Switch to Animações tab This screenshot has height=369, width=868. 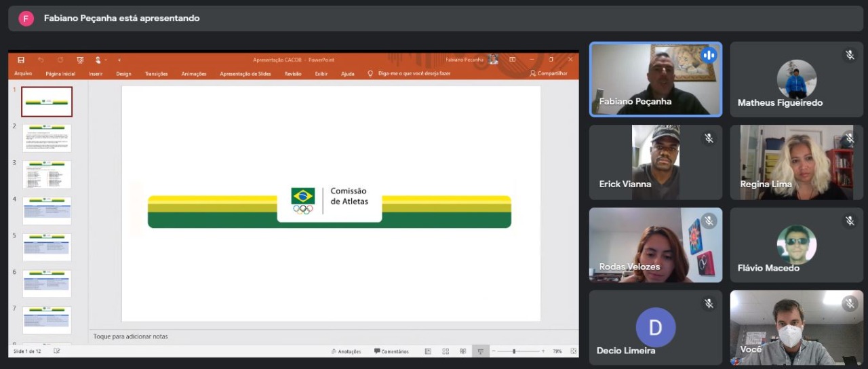(194, 73)
